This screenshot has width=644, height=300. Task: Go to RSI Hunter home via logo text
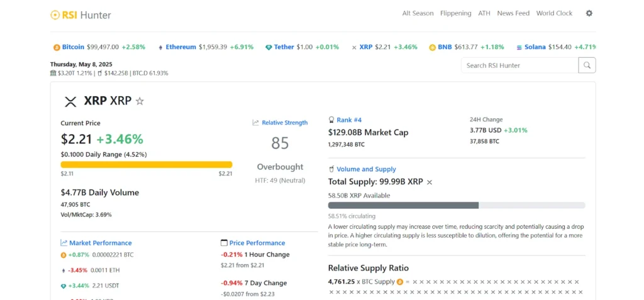pyautogui.click(x=87, y=15)
